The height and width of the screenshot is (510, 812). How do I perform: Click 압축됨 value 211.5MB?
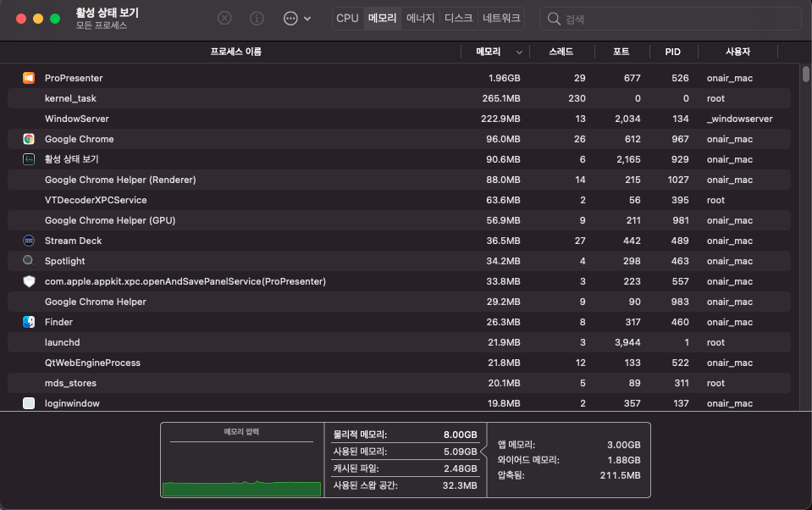click(620, 475)
